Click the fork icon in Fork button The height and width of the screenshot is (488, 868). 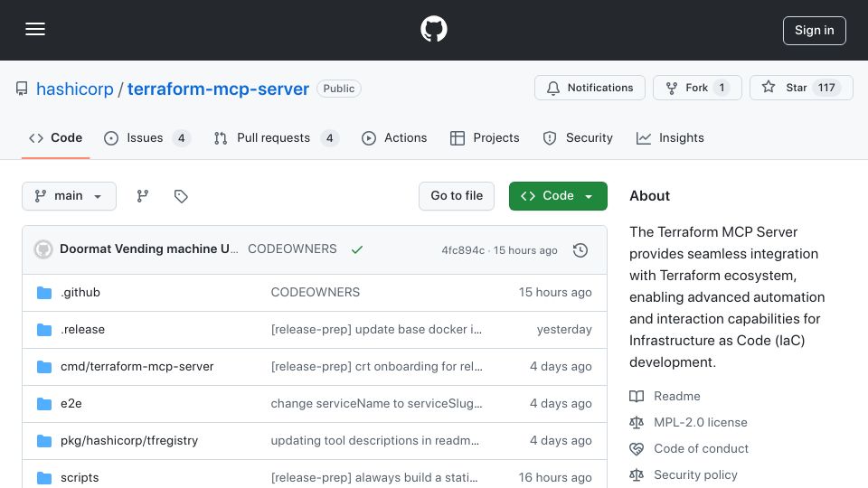coord(672,88)
